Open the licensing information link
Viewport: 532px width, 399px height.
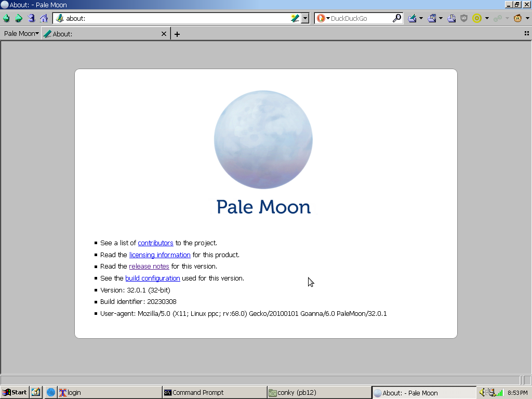[x=160, y=255]
